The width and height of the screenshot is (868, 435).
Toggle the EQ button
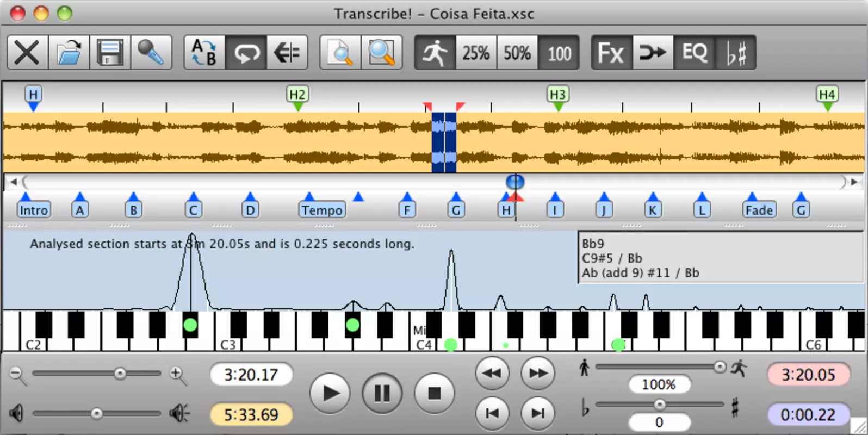(x=695, y=53)
